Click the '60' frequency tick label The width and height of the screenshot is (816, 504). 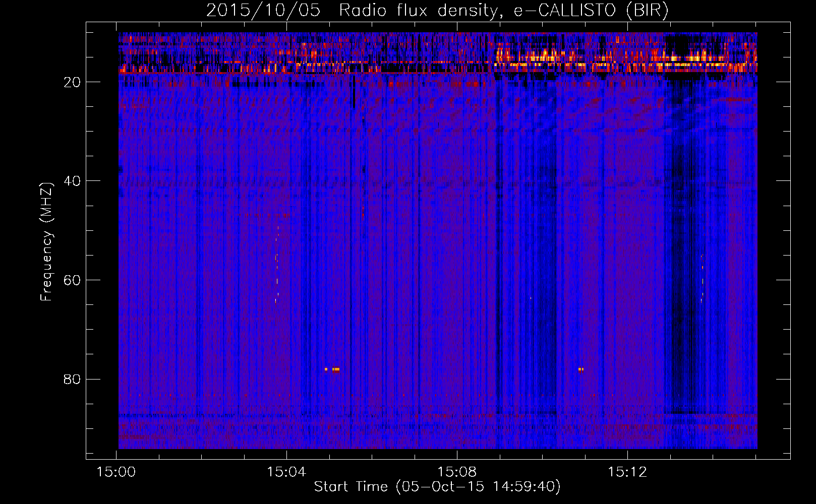click(x=72, y=280)
